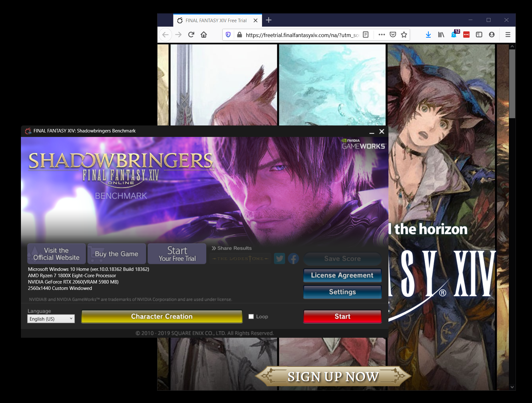Open Character Creation

[162, 317]
